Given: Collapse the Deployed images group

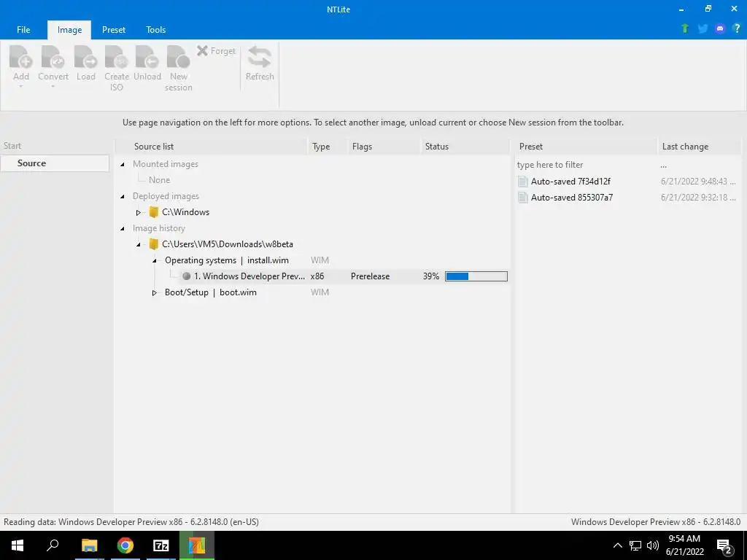Looking at the screenshot, I should tap(123, 196).
